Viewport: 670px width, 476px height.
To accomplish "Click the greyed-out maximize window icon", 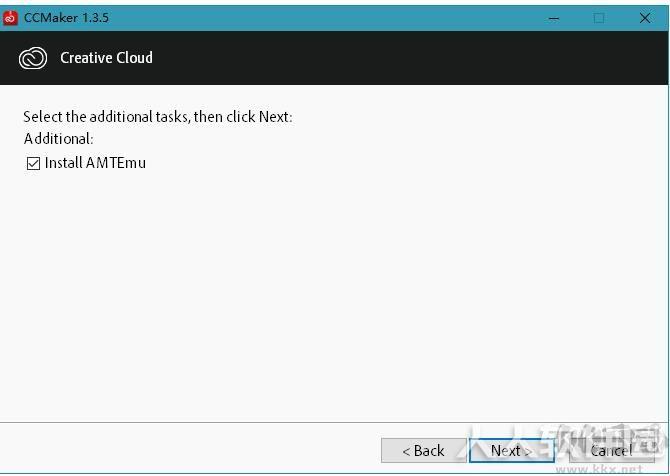I will point(599,18).
